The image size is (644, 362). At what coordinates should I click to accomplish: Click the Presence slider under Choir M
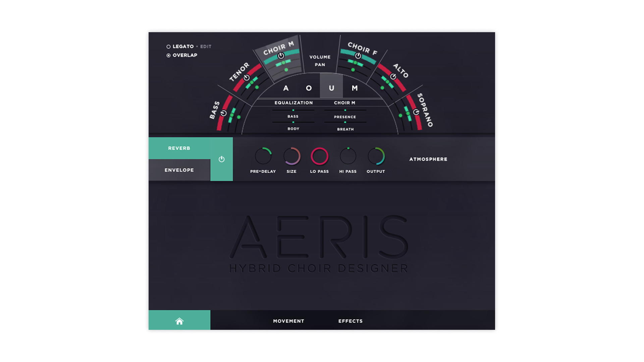pos(345,110)
